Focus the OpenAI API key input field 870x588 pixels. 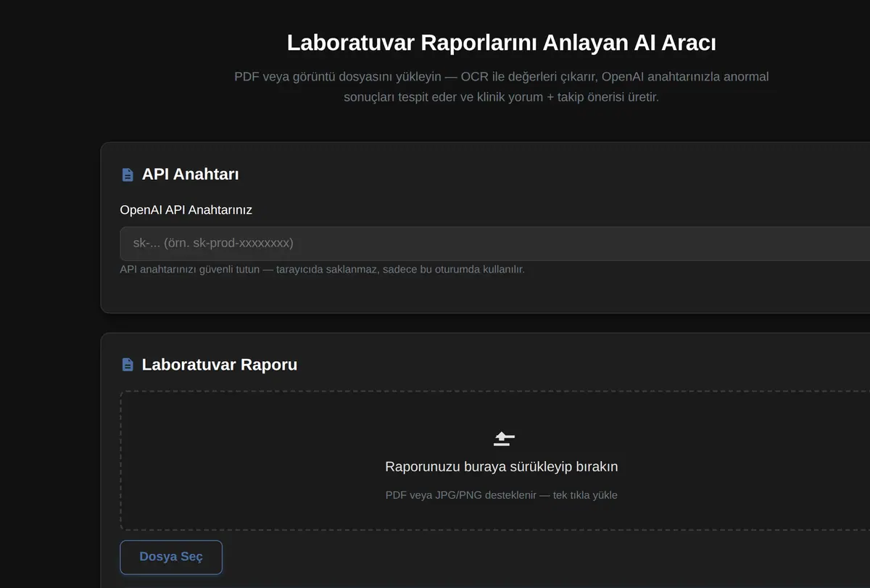(495, 244)
